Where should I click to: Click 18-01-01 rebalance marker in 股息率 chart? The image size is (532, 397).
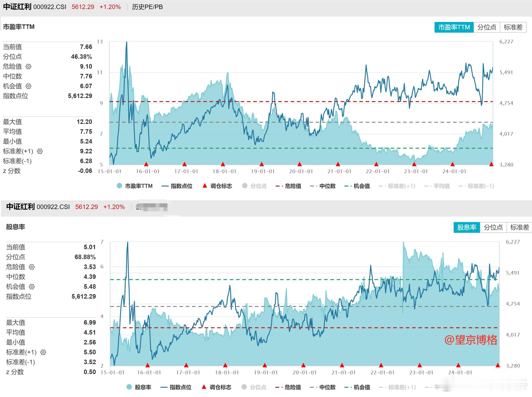pyautogui.click(x=225, y=365)
